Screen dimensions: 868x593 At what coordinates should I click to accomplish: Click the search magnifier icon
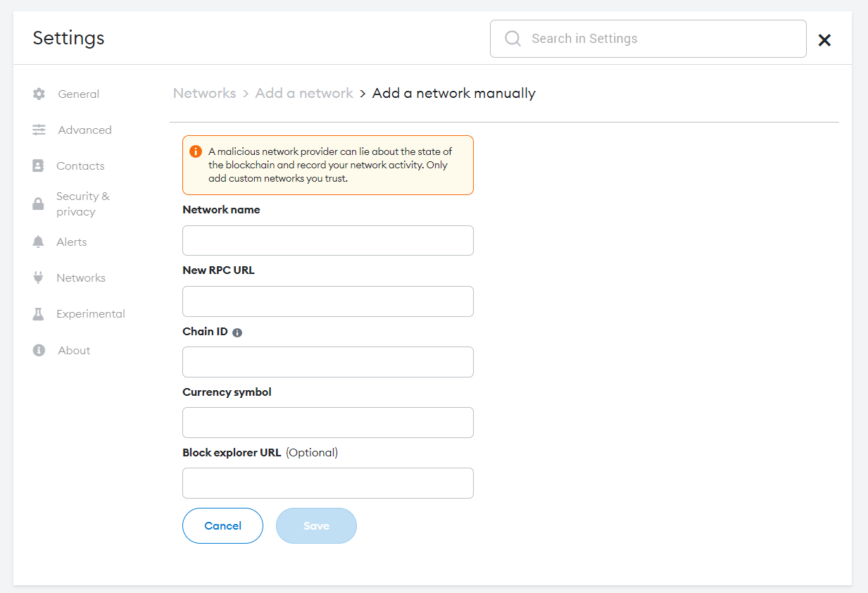coord(513,38)
